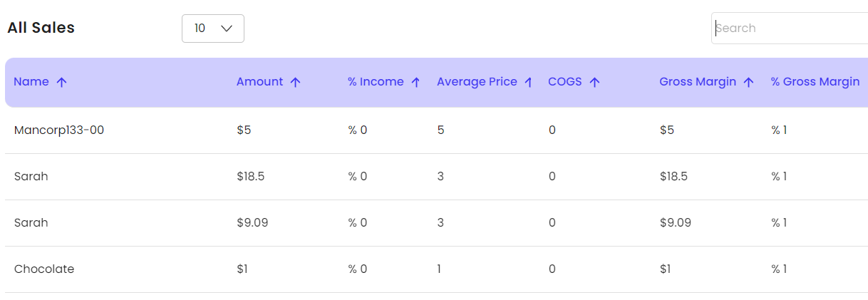Click the COGS header label

click(565, 82)
